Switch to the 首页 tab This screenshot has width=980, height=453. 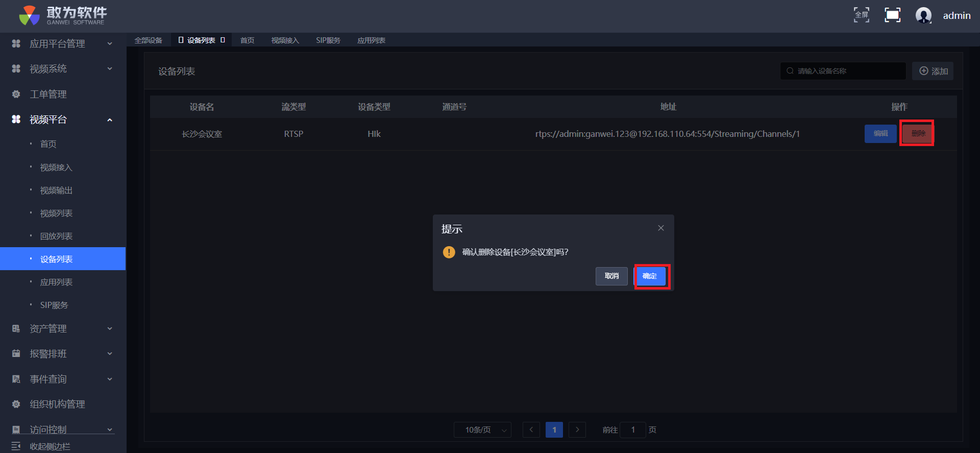(x=248, y=40)
